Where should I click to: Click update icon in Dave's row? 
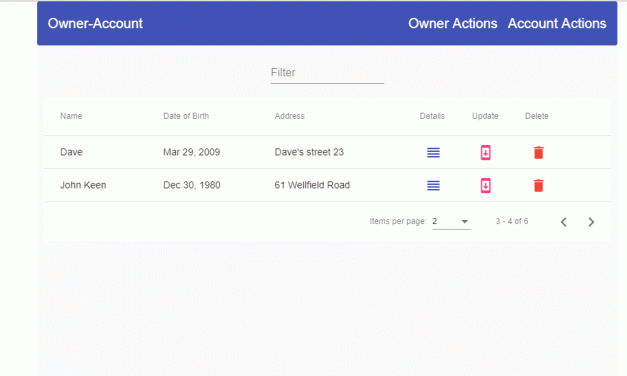(x=485, y=152)
